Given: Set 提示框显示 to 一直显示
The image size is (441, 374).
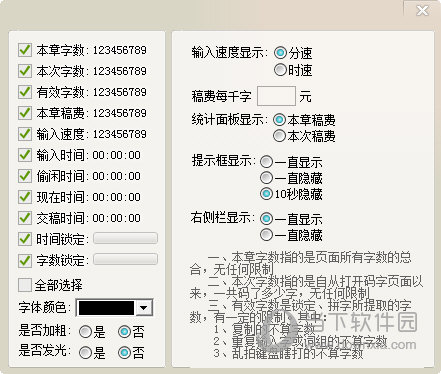Looking at the screenshot, I should 266,162.
